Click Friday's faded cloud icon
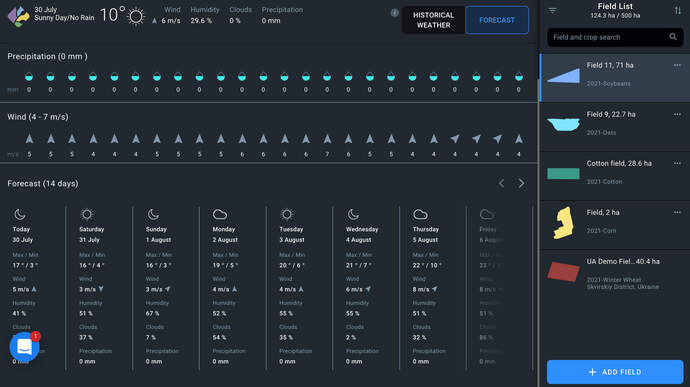Screen dimensions: 690x387 (x=487, y=214)
